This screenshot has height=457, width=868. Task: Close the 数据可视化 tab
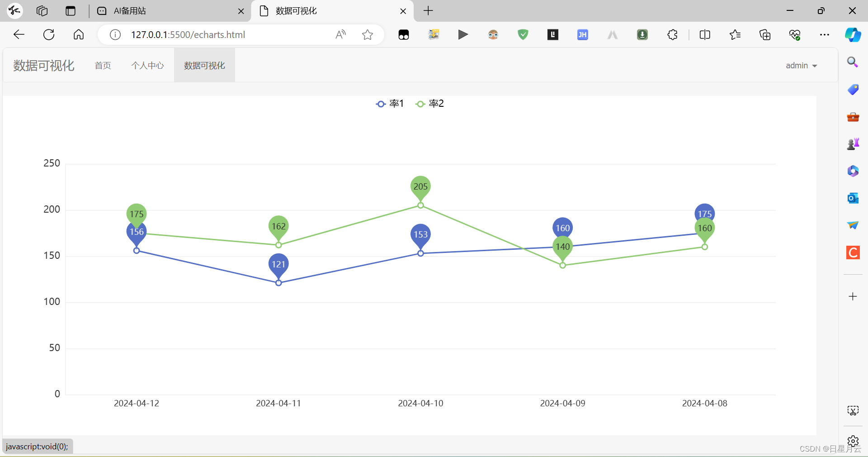pos(403,11)
